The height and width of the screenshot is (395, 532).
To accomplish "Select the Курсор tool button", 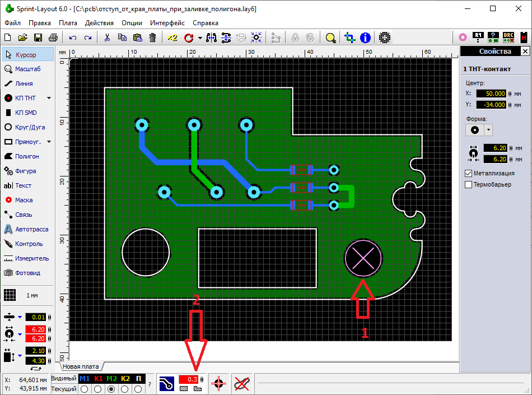I will pos(27,55).
